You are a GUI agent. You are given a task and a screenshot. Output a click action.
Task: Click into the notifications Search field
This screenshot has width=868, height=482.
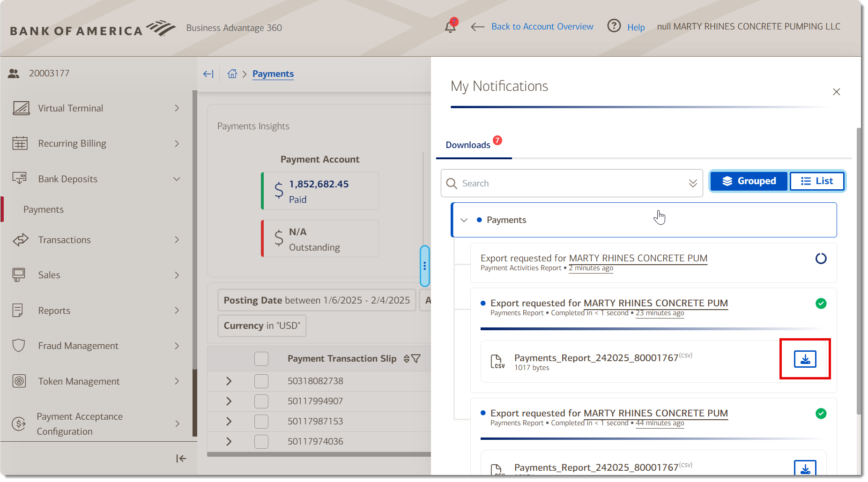pyautogui.click(x=571, y=183)
